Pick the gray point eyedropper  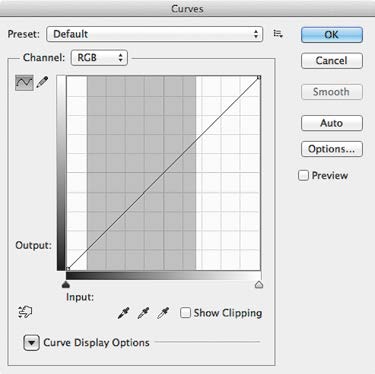click(x=143, y=313)
